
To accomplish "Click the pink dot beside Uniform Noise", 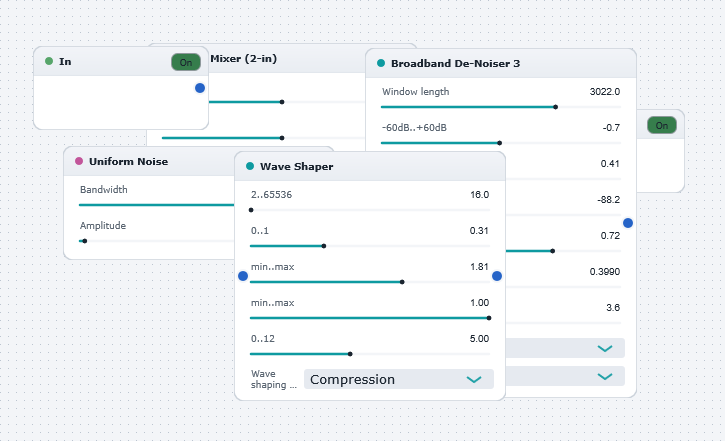I will [x=79, y=161].
